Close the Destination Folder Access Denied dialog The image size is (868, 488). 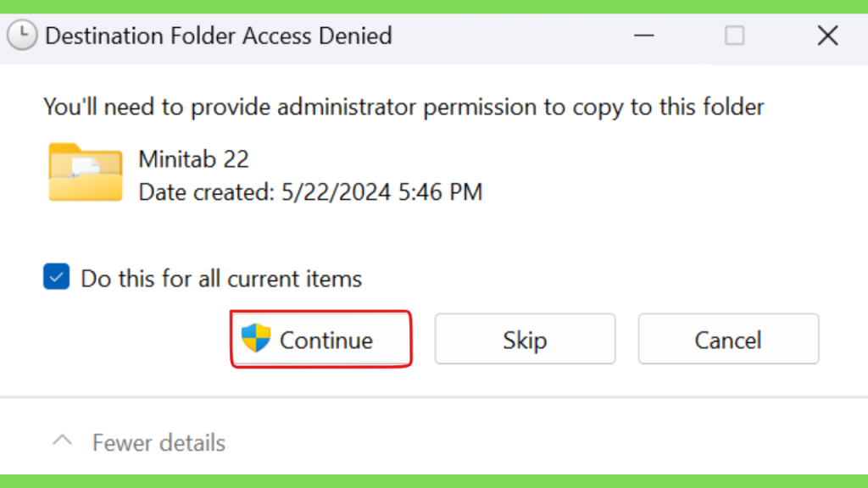coord(827,36)
